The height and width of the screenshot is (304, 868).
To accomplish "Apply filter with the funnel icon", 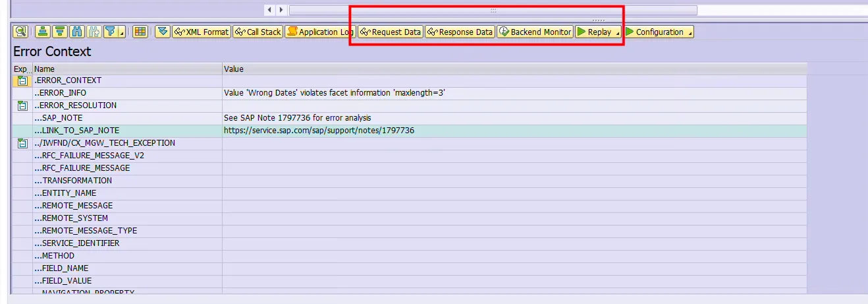I will pyautogui.click(x=111, y=32).
